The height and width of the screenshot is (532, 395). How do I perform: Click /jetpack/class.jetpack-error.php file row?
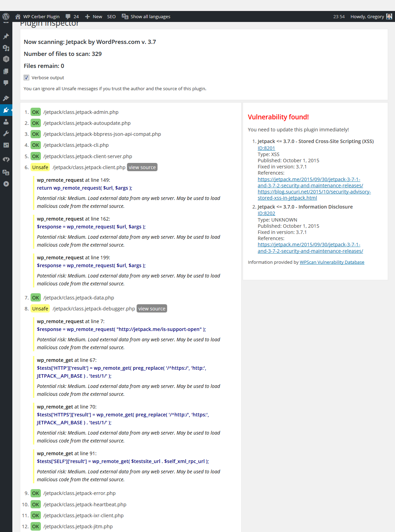coord(79,493)
